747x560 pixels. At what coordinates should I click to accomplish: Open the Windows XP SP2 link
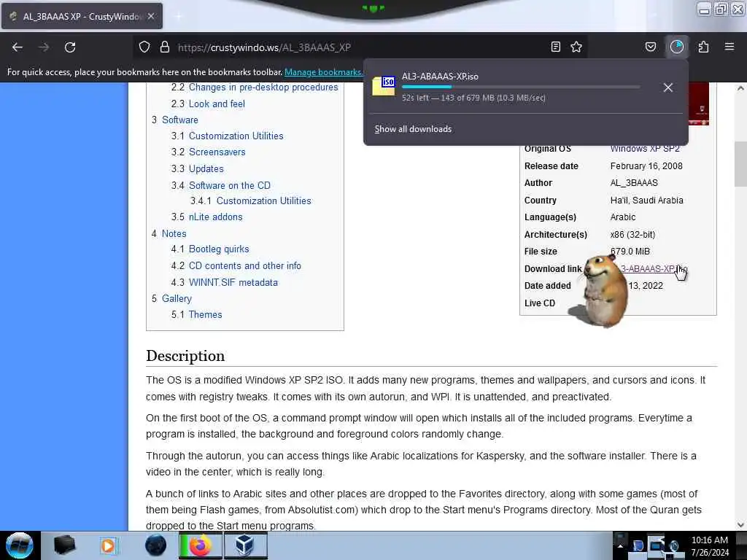point(645,149)
